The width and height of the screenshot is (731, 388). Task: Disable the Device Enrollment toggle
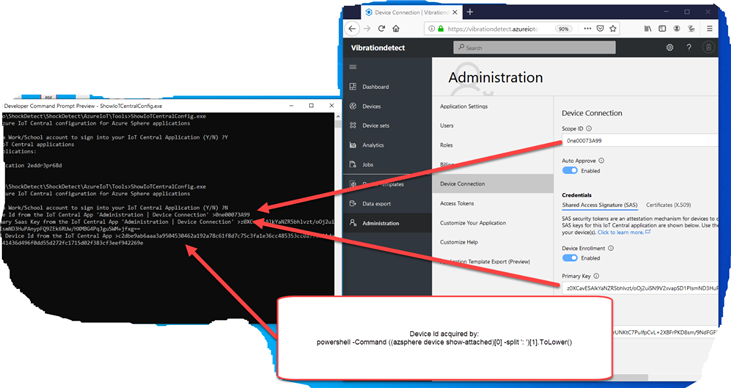click(570, 258)
